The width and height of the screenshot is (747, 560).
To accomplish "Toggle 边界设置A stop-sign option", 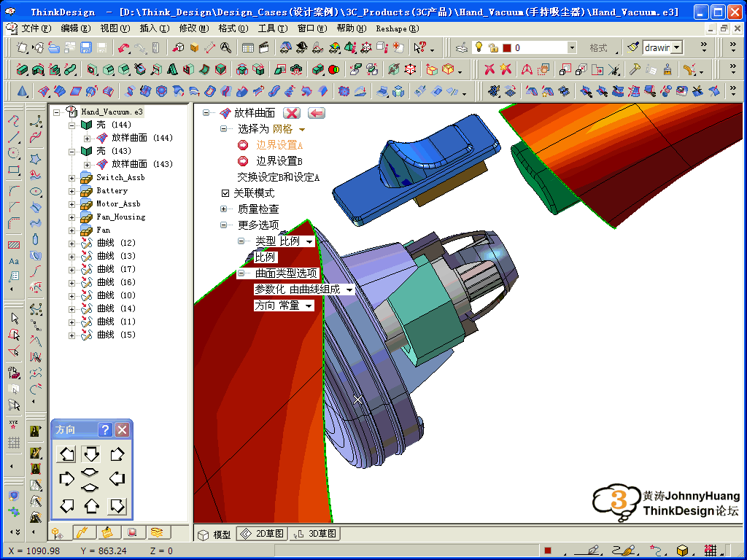I will click(243, 145).
